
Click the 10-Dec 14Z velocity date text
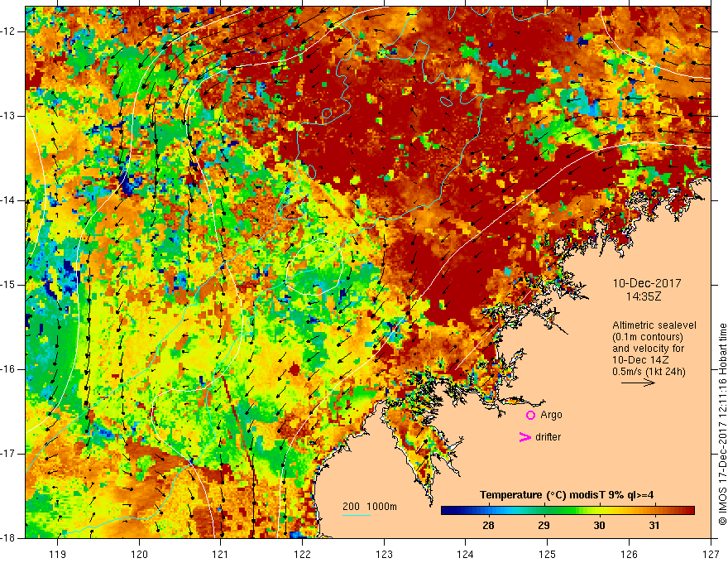pos(640,360)
